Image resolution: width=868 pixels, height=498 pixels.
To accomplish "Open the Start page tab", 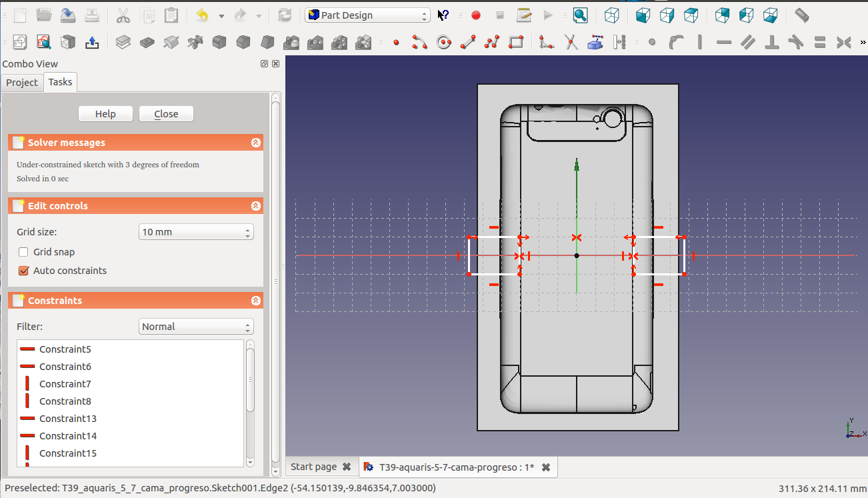I will [313, 467].
